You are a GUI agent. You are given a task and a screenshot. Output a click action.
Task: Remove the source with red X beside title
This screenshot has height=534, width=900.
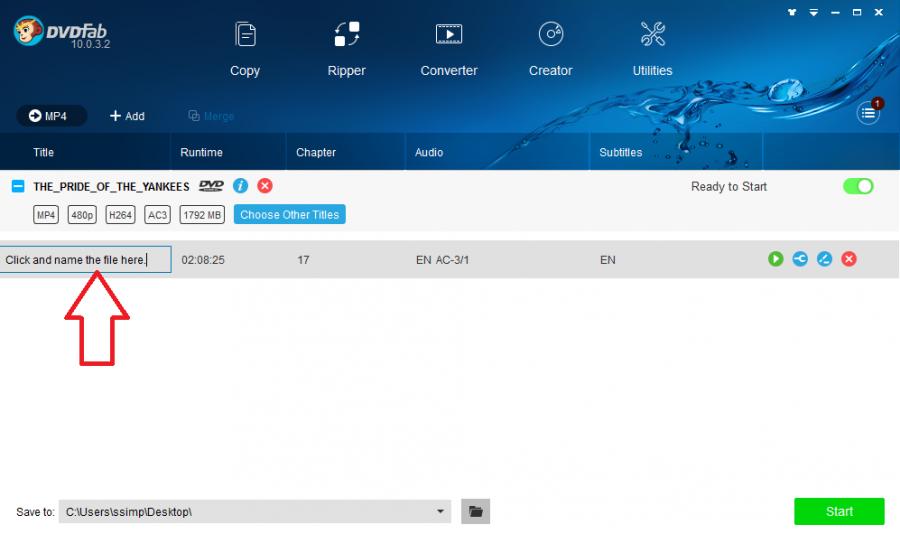[265, 186]
